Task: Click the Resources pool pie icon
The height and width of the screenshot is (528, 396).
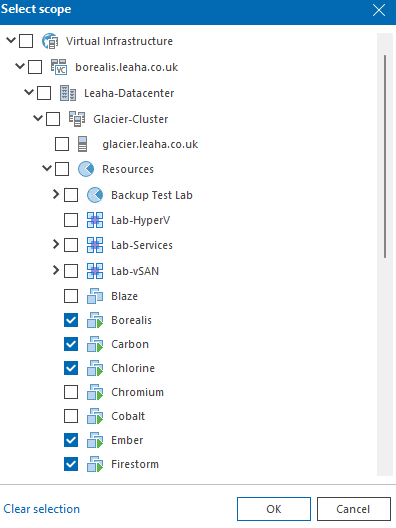Action: [x=86, y=169]
